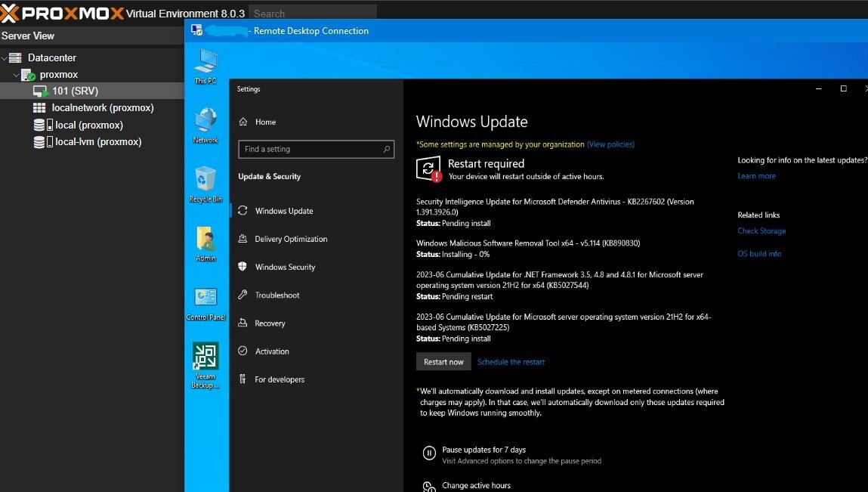Open the Check Storage link
This screenshot has width=868, height=492.
click(761, 231)
